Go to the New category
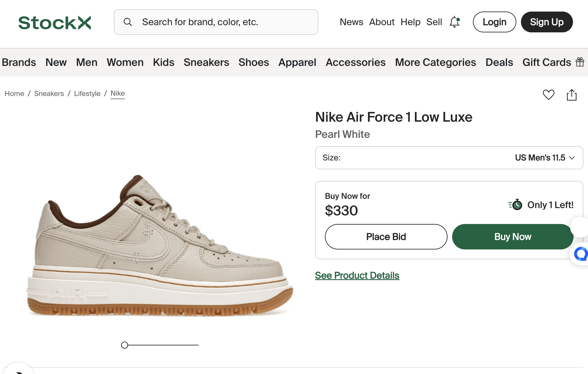Viewport: 588px width, 374px height. [56, 62]
